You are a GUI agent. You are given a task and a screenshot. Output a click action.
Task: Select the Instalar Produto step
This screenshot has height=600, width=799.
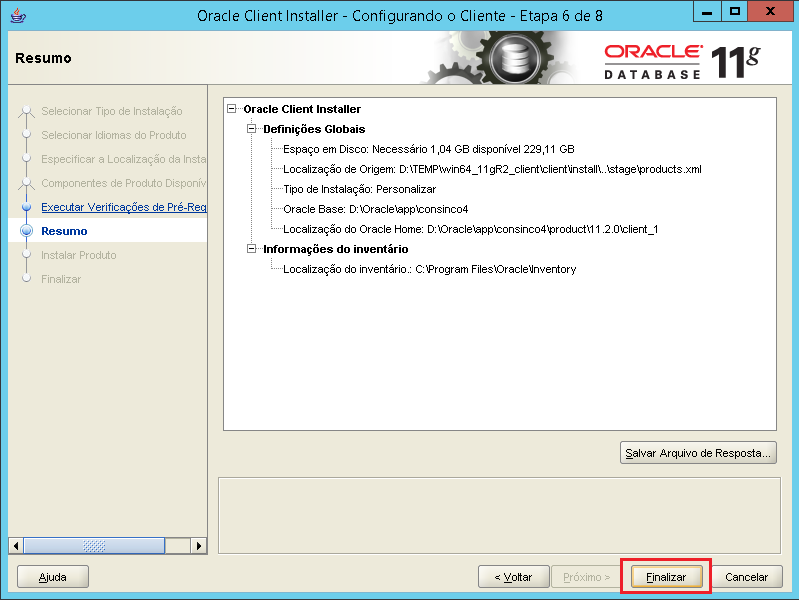point(78,255)
